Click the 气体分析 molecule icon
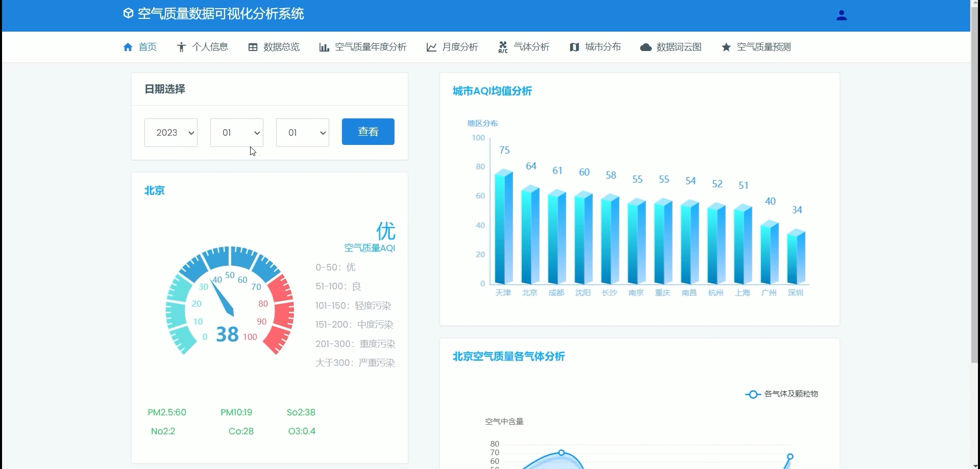The height and width of the screenshot is (469, 980). coord(503,47)
